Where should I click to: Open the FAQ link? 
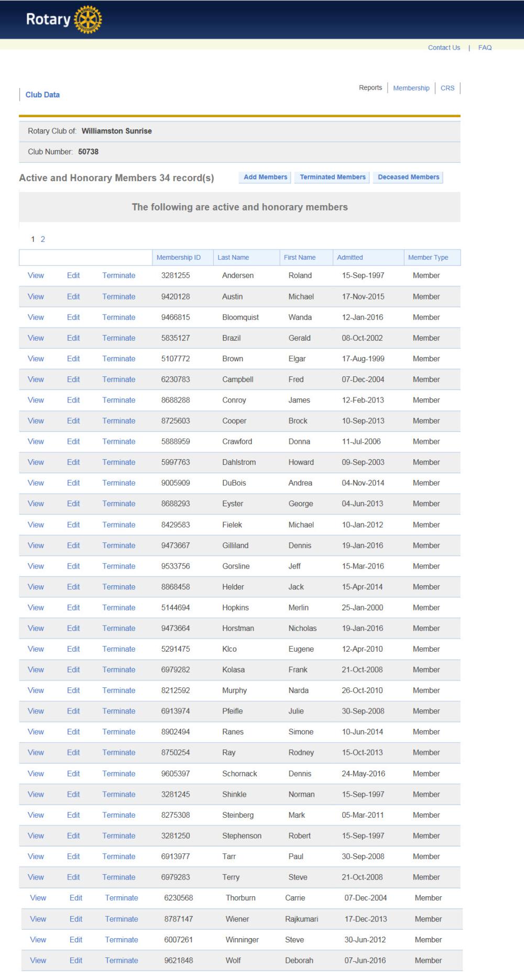tap(485, 48)
